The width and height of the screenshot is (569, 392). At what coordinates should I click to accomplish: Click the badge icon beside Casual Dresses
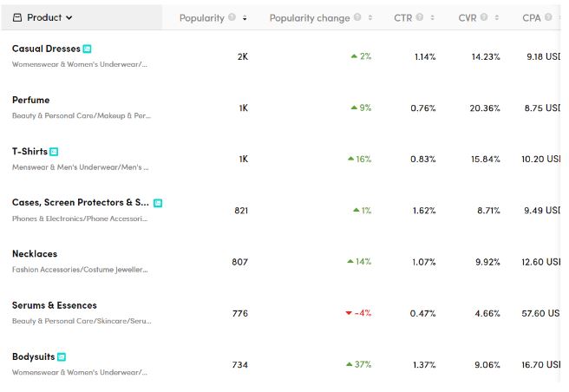[x=87, y=49]
